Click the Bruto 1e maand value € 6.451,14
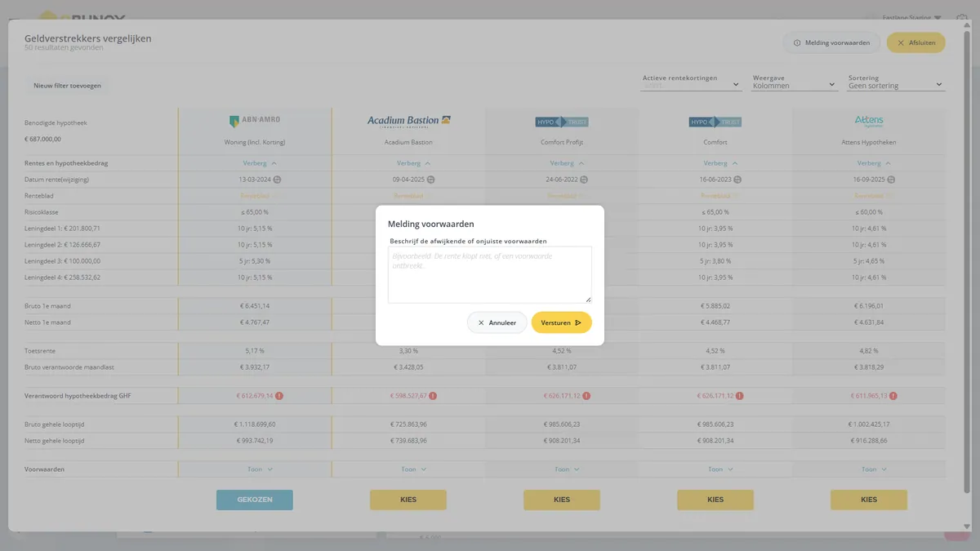Image resolution: width=980 pixels, height=551 pixels. (x=255, y=306)
